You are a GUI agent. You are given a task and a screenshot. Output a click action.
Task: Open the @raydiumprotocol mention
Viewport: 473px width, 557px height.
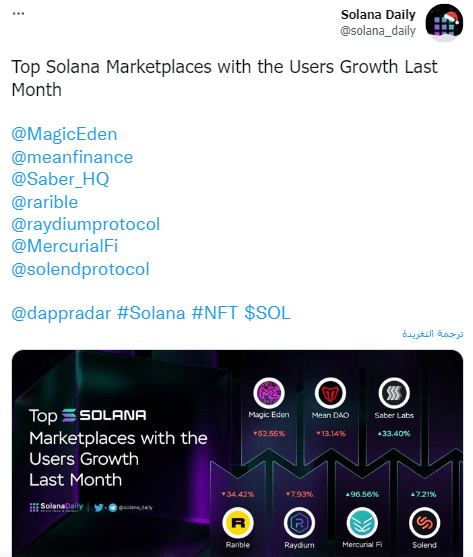[86, 225]
